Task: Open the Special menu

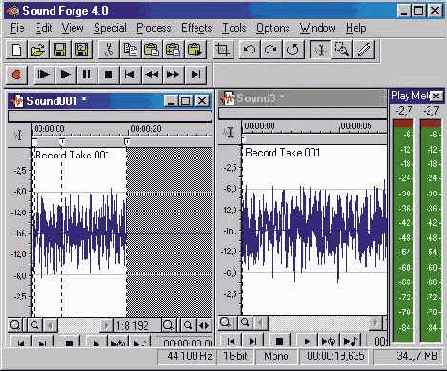Action: (110, 28)
